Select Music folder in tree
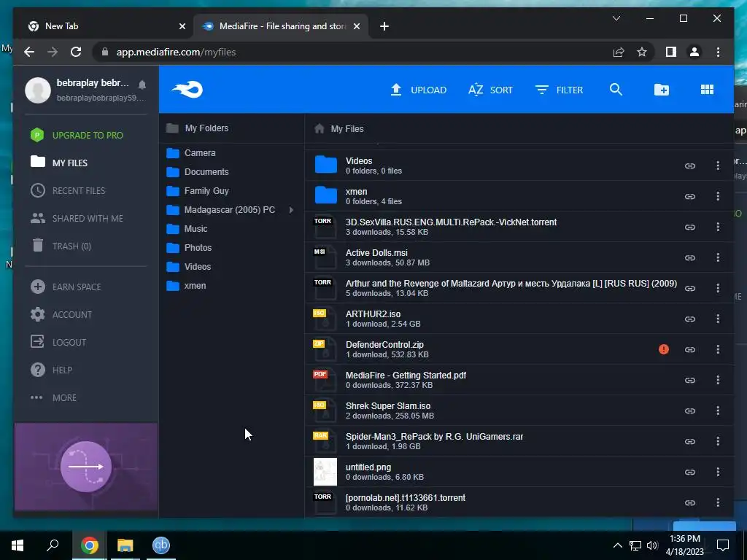The image size is (747, 560). pos(187,229)
